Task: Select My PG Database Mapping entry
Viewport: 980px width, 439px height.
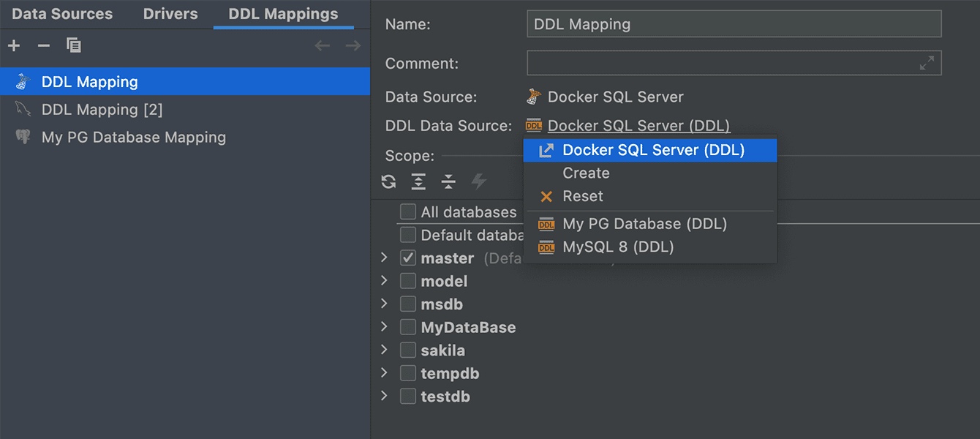Action: (x=185, y=137)
